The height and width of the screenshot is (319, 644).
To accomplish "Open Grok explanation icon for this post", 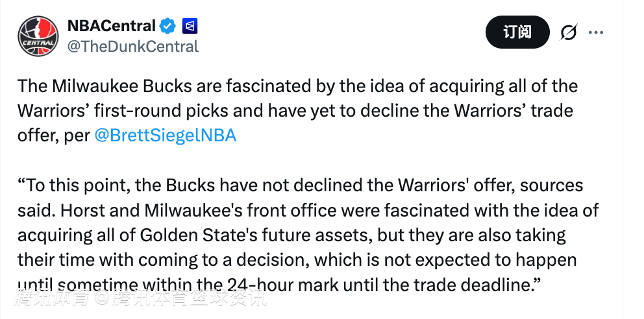I will [569, 32].
